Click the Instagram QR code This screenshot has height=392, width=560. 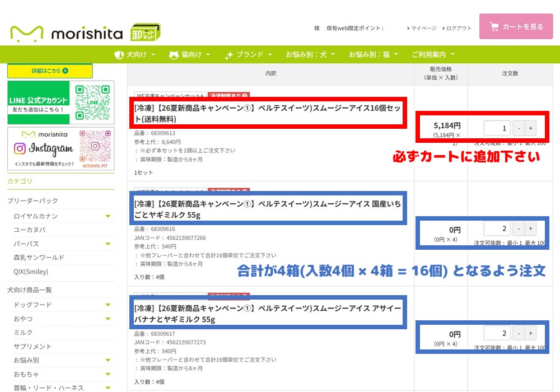pos(95,147)
